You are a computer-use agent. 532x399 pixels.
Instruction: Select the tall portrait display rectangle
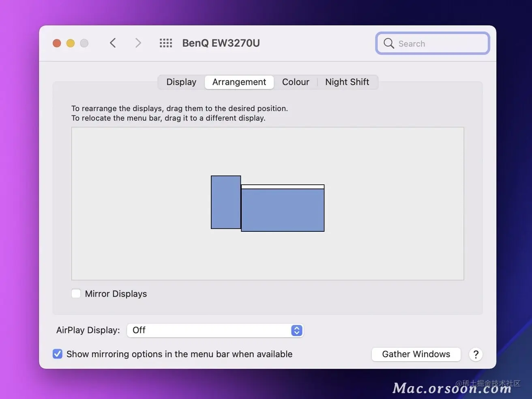pos(226,202)
